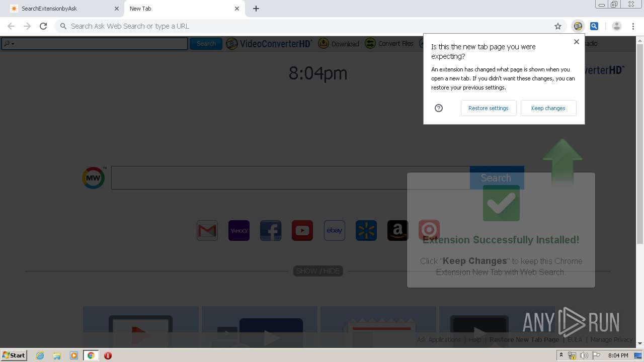Show hidden system tray icons

point(561,355)
